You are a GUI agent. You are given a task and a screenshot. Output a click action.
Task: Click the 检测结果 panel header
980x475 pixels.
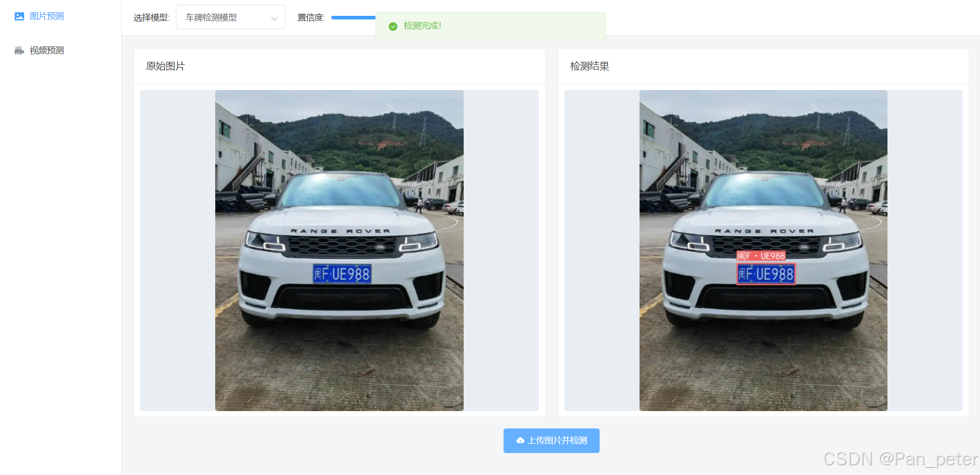(589, 66)
